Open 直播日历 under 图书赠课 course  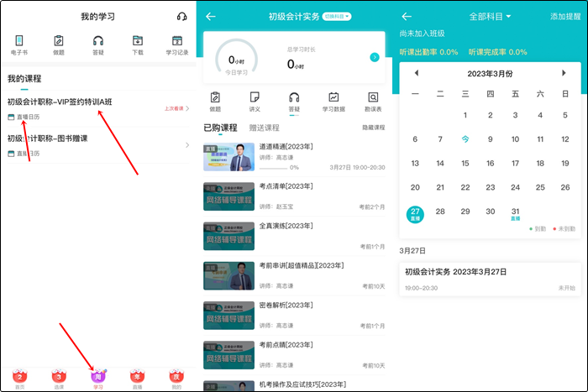[x=24, y=154]
